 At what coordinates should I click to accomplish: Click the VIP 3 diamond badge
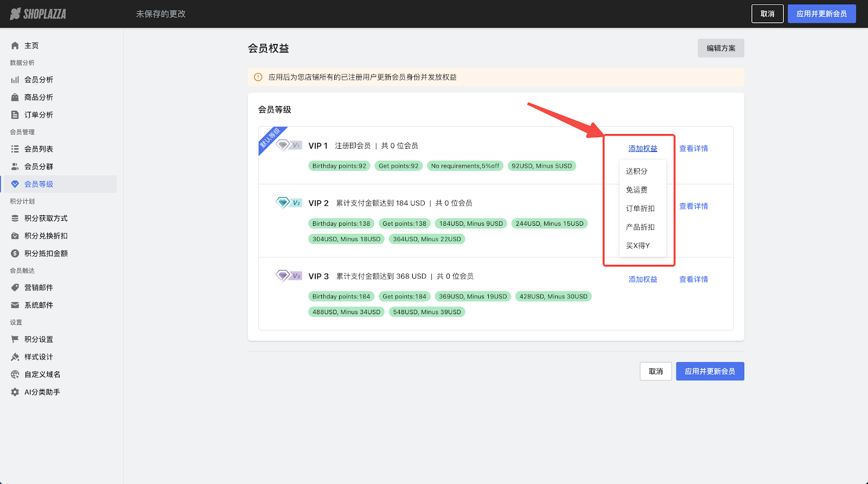[289, 276]
